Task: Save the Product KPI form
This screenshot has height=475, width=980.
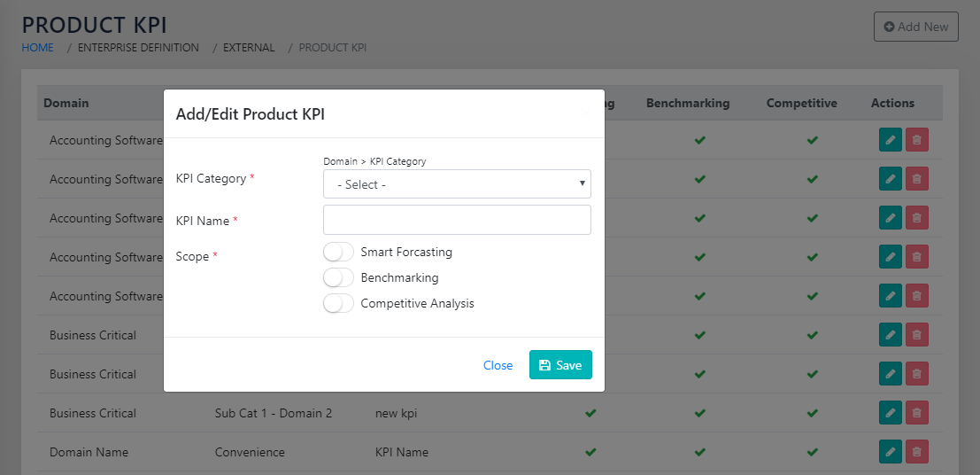Action: (x=560, y=365)
